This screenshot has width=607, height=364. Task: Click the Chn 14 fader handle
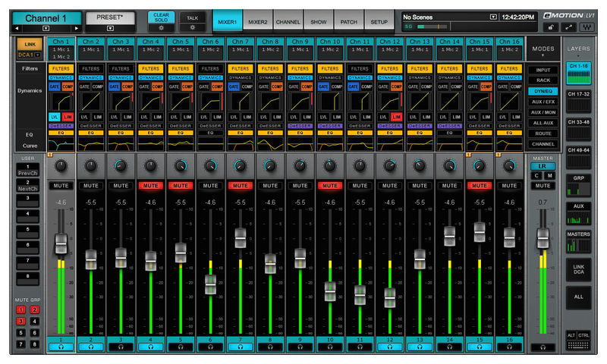[x=449, y=236]
